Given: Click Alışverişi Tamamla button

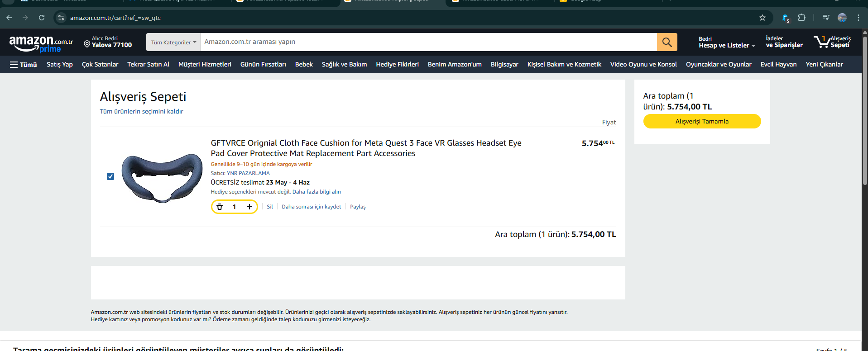Looking at the screenshot, I should [702, 121].
